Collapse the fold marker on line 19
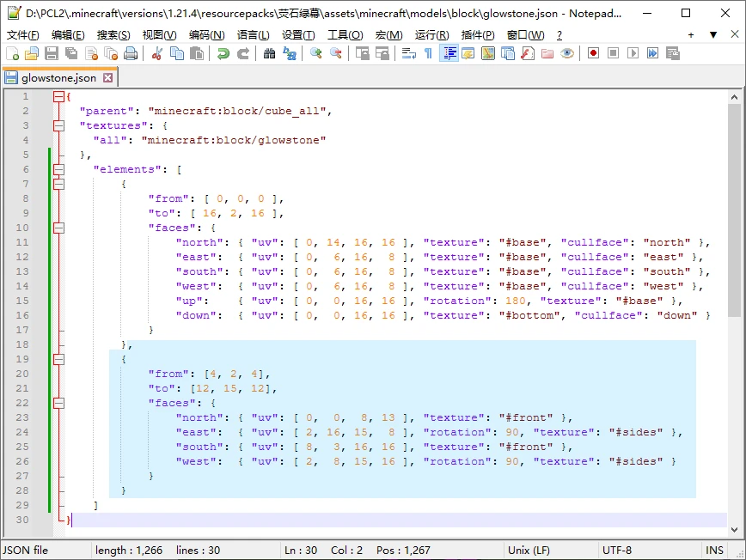 (x=58, y=359)
